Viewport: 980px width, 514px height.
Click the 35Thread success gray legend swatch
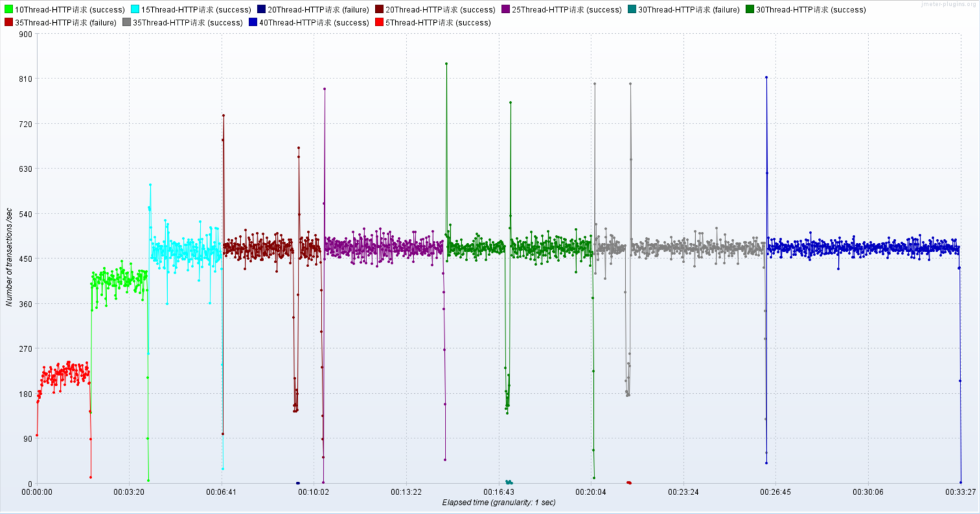click(x=127, y=22)
